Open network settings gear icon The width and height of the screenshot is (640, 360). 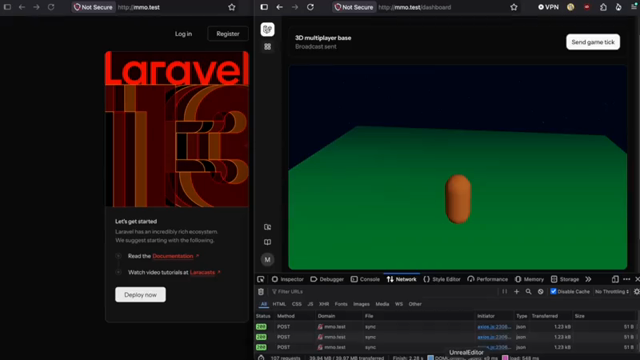[636, 291]
